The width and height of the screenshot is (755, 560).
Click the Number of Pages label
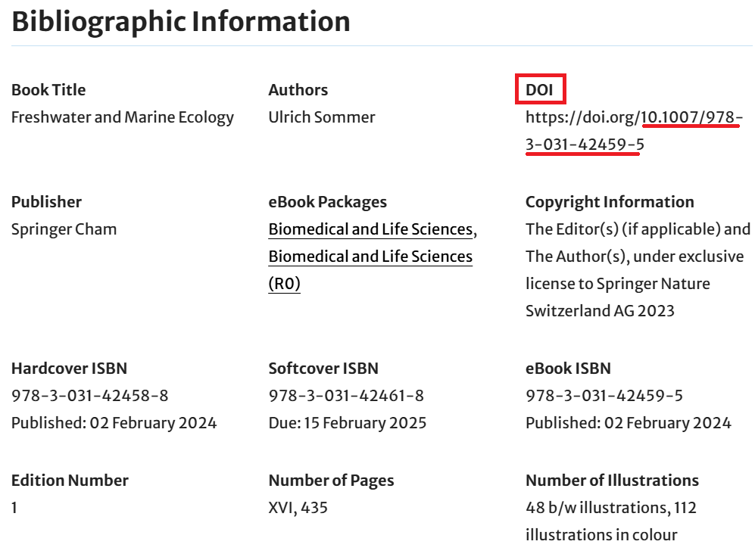(x=331, y=481)
